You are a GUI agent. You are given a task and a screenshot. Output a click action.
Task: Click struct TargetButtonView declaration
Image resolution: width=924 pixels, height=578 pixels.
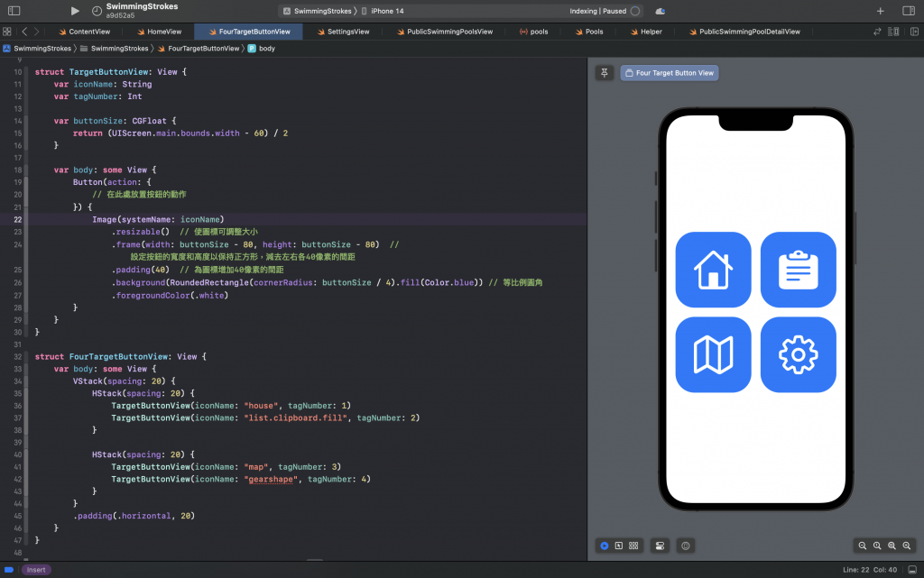[110, 72]
